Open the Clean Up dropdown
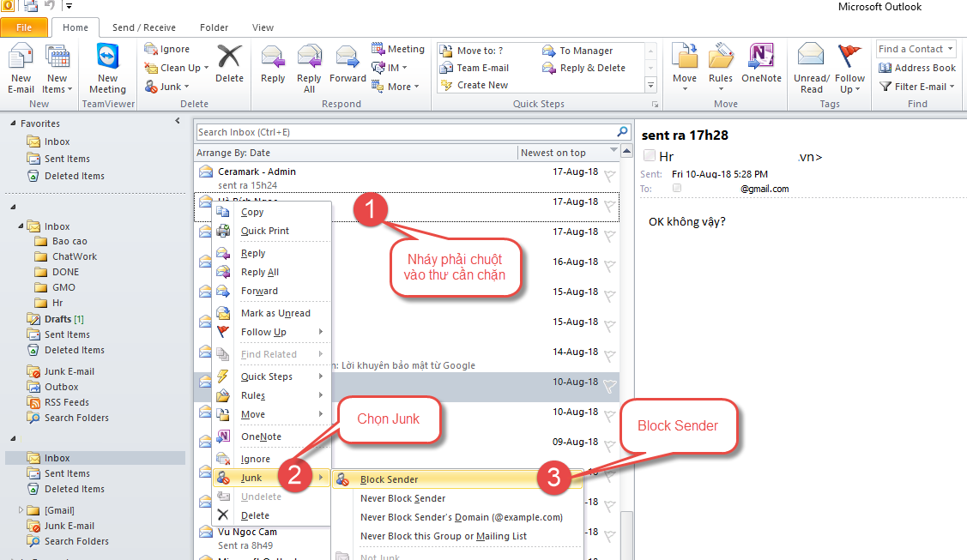This screenshot has width=967, height=560. 177,68
